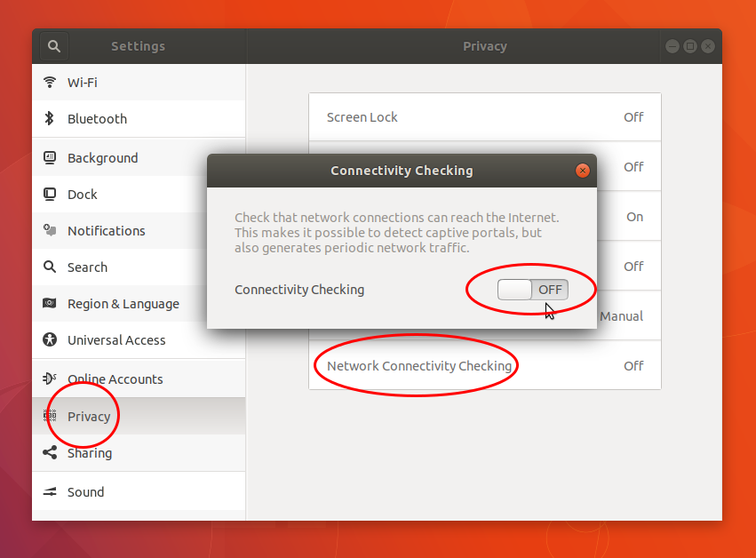
Task: Open Sharing settings panel
Action: (x=139, y=453)
